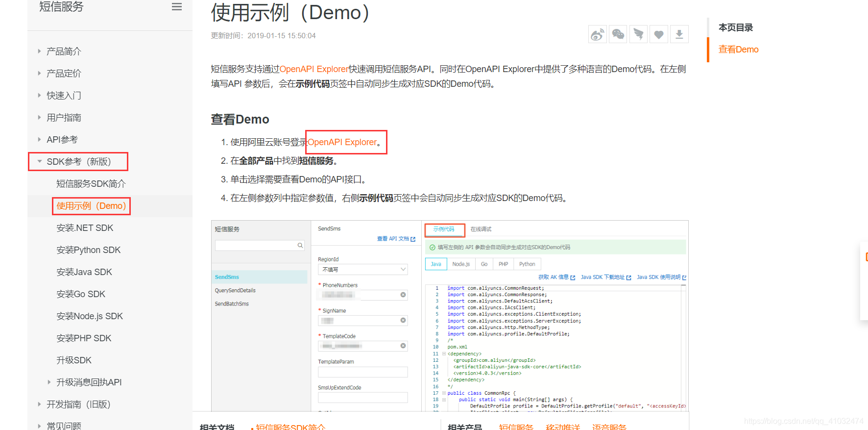
Task: Click 获取 AK 信息 link
Action: coord(556,277)
